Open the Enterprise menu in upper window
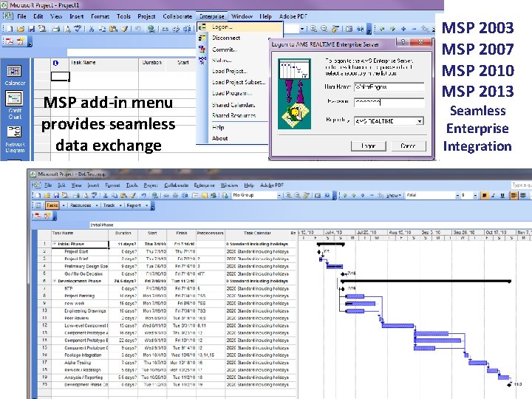The height and width of the screenshot is (399, 532). (x=212, y=16)
